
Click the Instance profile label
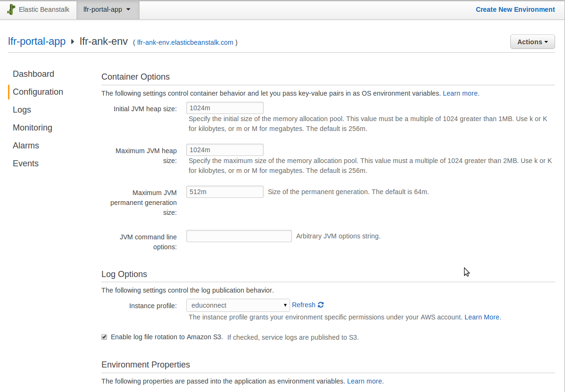153,306
